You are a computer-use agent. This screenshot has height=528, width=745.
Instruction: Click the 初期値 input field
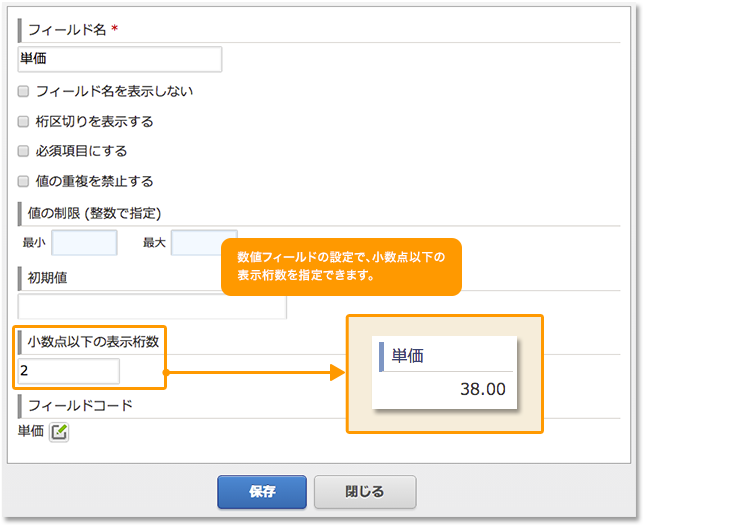pyautogui.click(x=152, y=306)
